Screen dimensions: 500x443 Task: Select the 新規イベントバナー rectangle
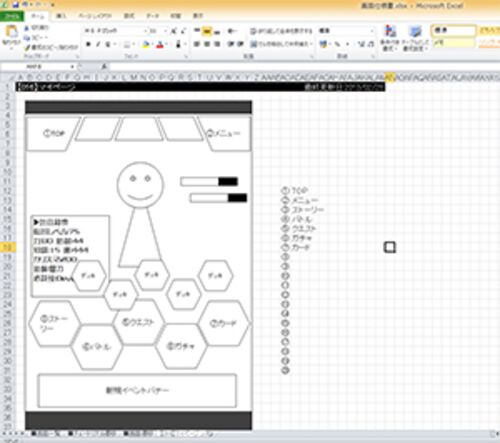pyautogui.click(x=137, y=390)
